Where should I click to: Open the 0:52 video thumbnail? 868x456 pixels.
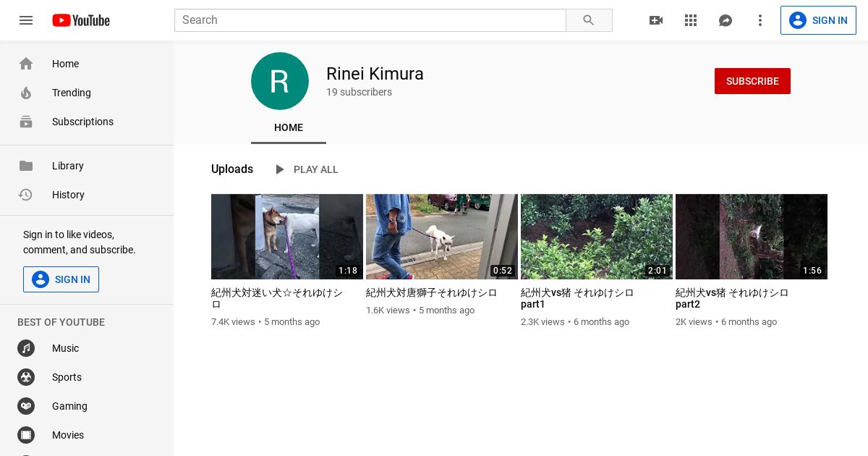(x=442, y=237)
